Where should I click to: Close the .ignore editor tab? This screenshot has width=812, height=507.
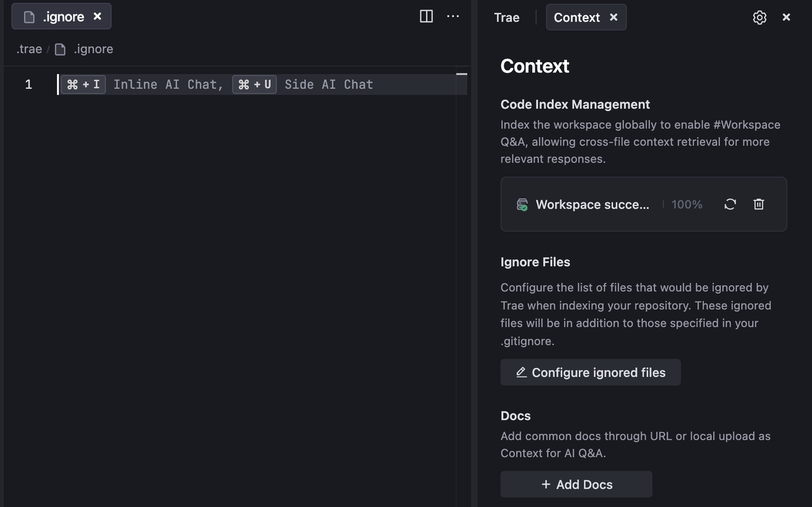click(x=97, y=16)
